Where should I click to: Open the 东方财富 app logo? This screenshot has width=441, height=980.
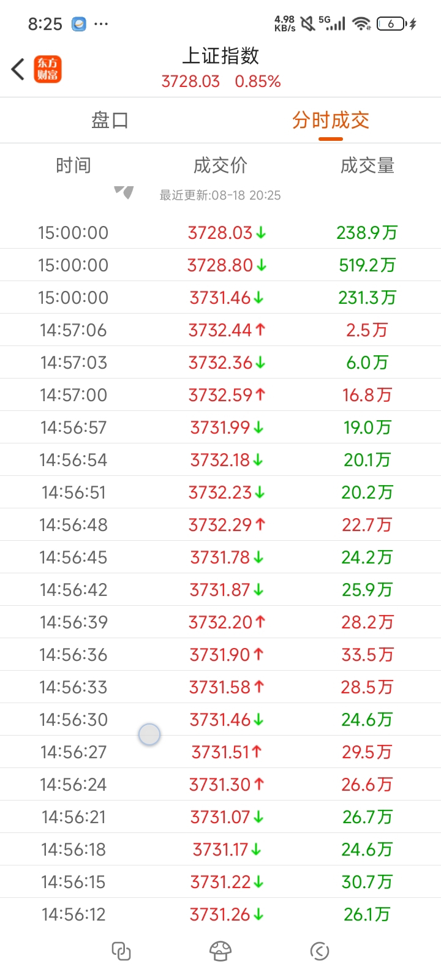(47, 69)
